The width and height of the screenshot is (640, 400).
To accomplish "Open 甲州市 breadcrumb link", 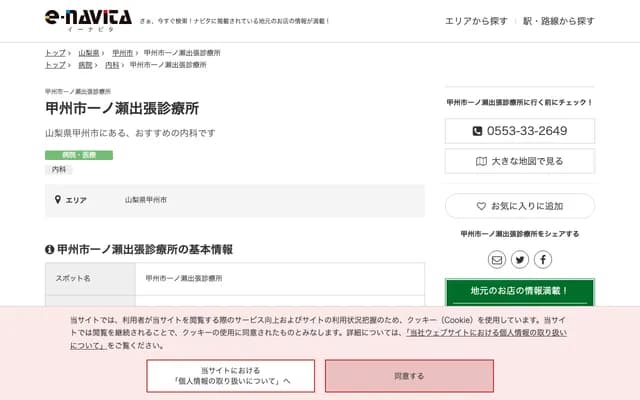I will (x=122, y=52).
